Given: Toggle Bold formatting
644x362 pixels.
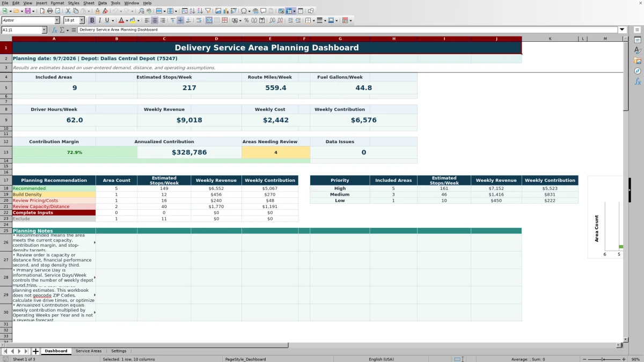Looking at the screenshot, I should click(92, 20).
